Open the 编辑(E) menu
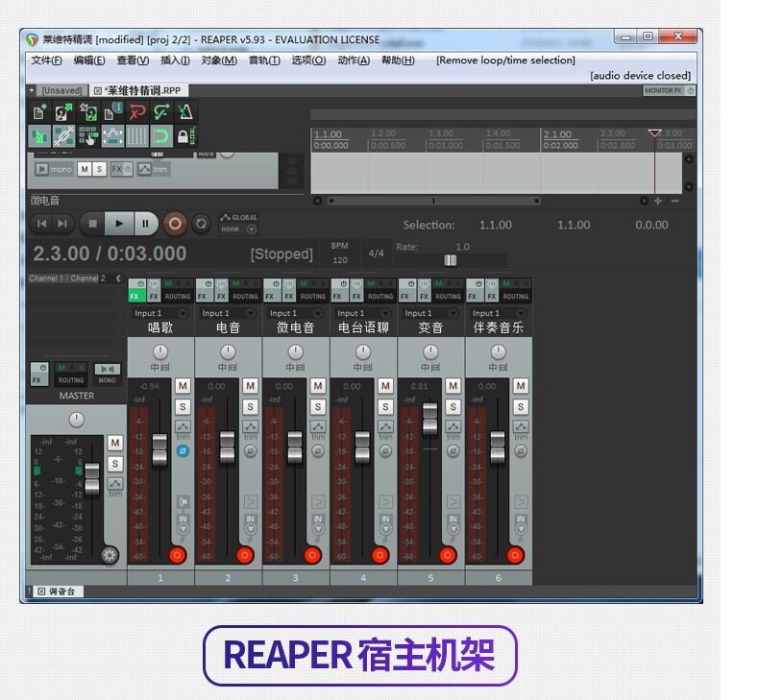 [89, 60]
